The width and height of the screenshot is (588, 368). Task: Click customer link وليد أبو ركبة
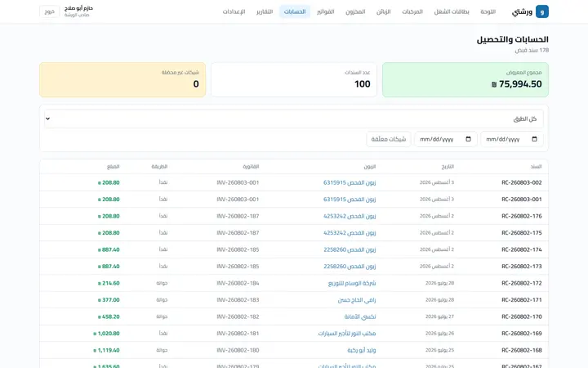click(x=362, y=350)
